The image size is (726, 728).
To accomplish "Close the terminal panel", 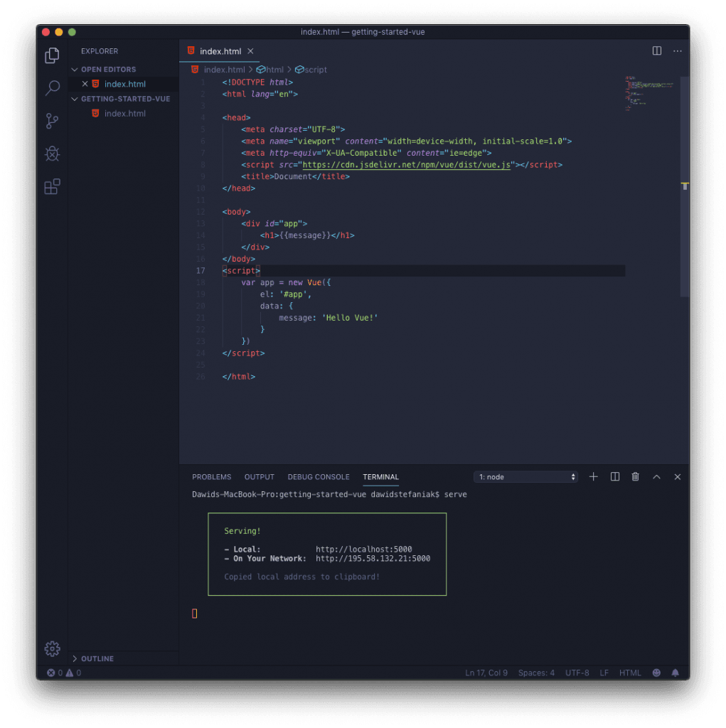I will coord(677,476).
